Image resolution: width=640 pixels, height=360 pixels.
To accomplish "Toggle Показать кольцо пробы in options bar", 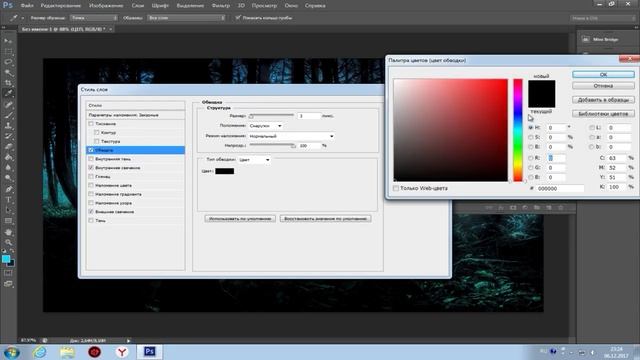I will coord(238,18).
